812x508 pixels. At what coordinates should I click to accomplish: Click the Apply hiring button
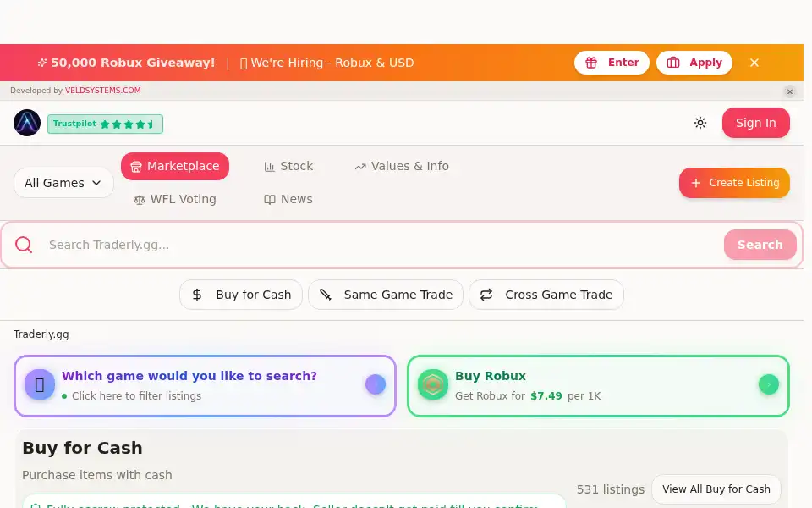(694, 63)
